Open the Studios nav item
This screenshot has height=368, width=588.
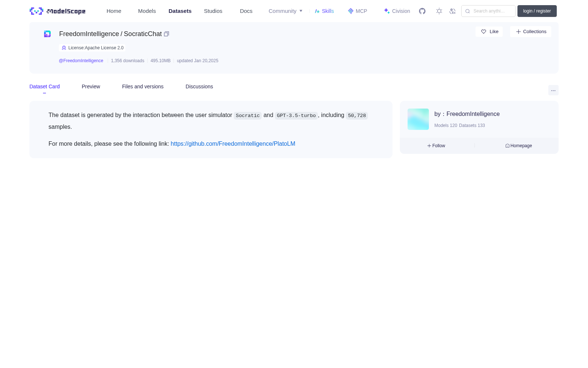tap(213, 11)
